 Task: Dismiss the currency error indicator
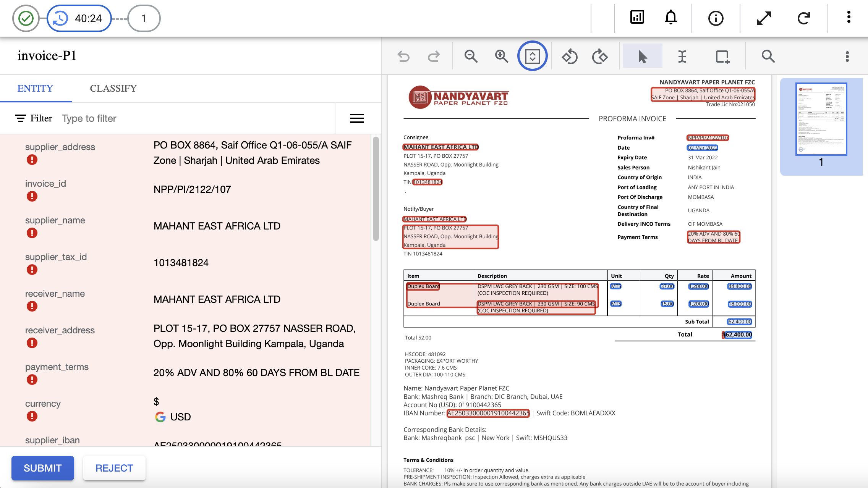(x=32, y=416)
